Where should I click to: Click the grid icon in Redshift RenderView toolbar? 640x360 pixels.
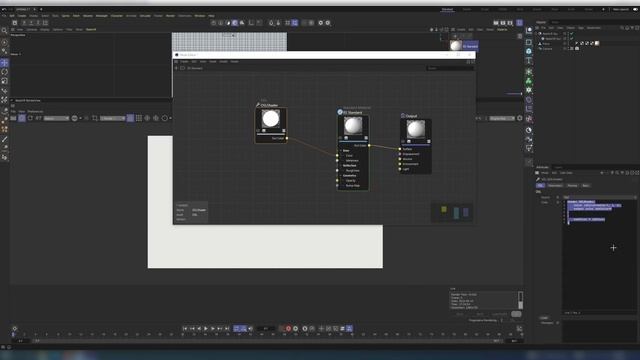click(x=139, y=118)
